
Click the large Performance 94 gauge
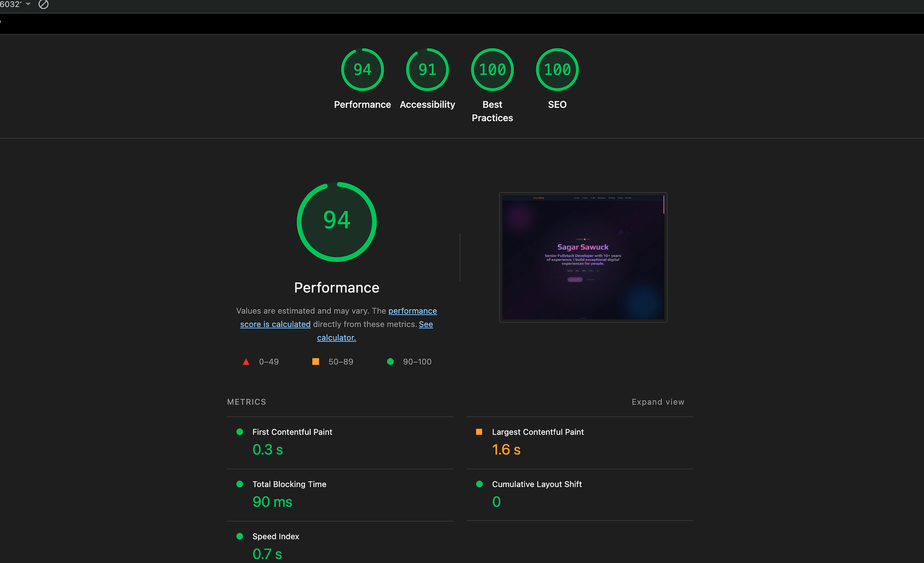(x=337, y=222)
